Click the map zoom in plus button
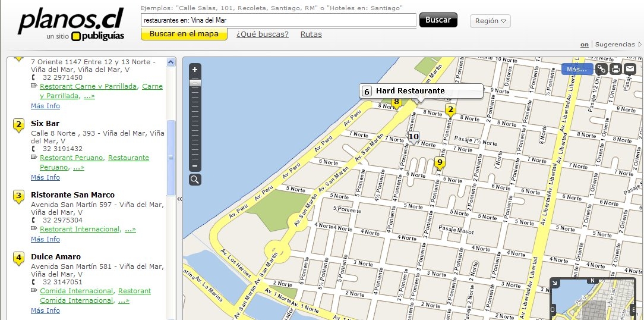Screen dimensions: 644x320 (x=195, y=70)
